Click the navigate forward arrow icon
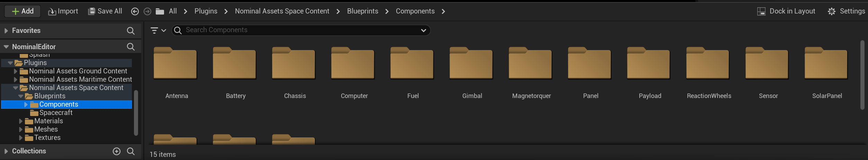This screenshot has width=868, height=160. tap(147, 11)
